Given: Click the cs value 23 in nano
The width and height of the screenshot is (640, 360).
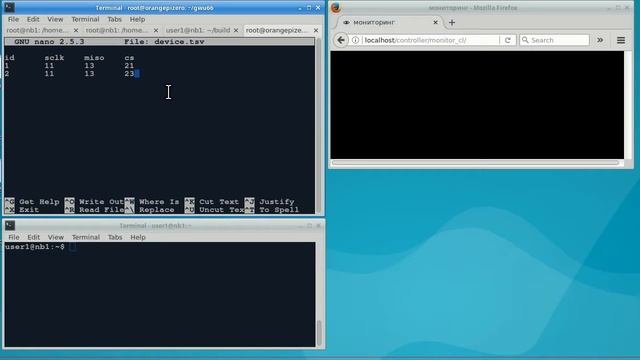Looking at the screenshot, I should tap(129, 74).
